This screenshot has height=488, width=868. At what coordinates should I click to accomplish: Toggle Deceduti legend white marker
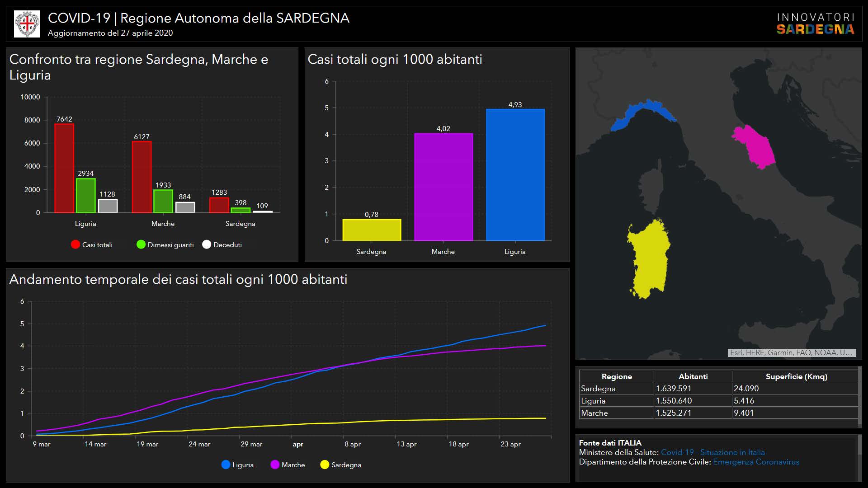pyautogui.click(x=207, y=244)
